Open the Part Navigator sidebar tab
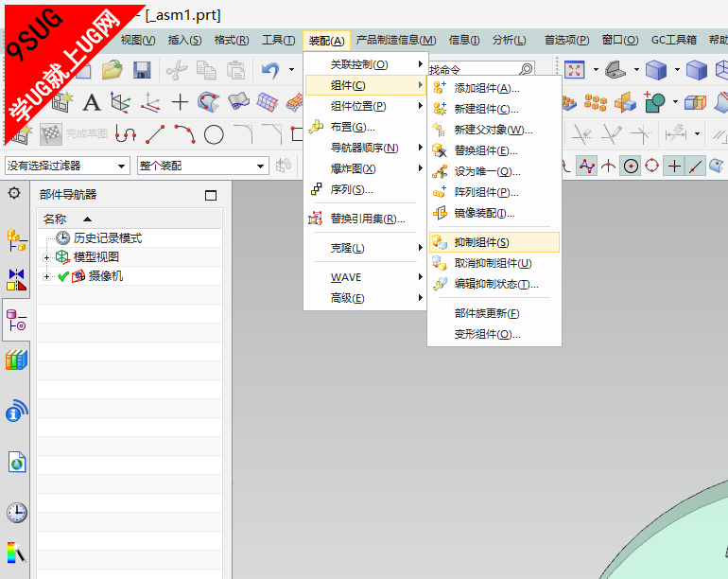 [16, 320]
